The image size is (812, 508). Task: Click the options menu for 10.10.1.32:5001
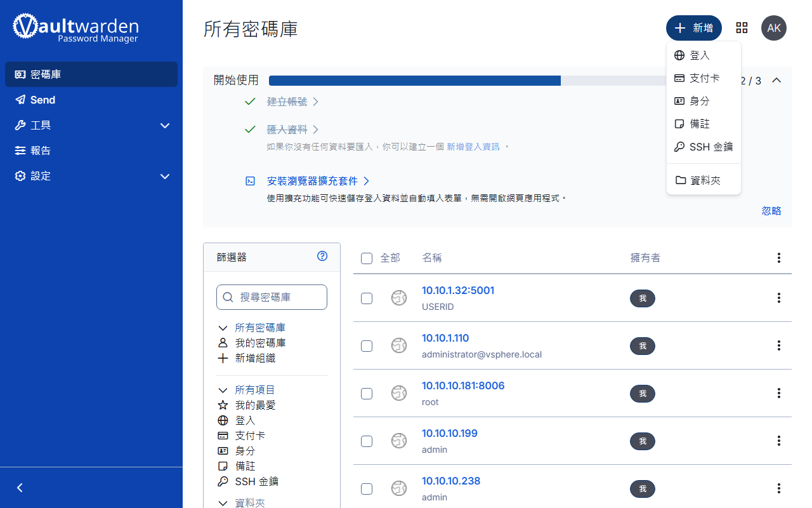pyautogui.click(x=779, y=298)
